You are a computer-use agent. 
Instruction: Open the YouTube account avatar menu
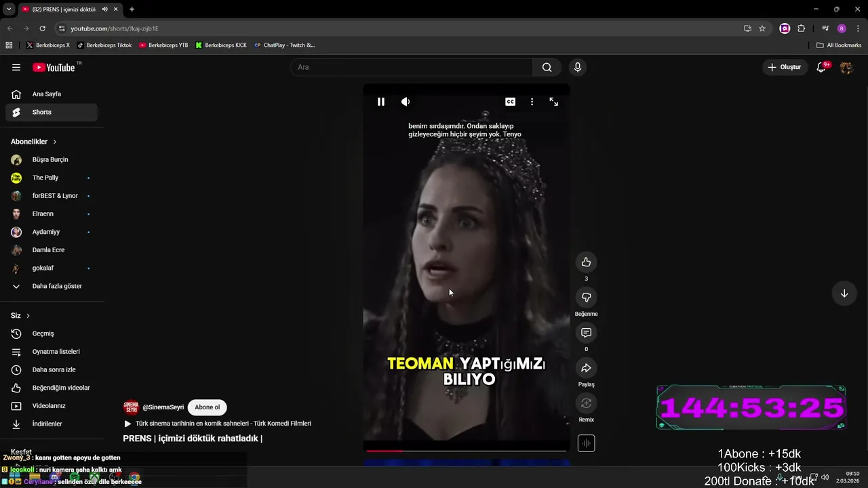(846, 67)
